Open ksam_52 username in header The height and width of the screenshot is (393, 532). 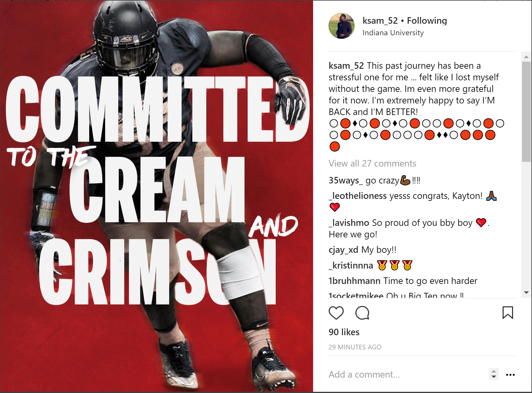pos(380,20)
